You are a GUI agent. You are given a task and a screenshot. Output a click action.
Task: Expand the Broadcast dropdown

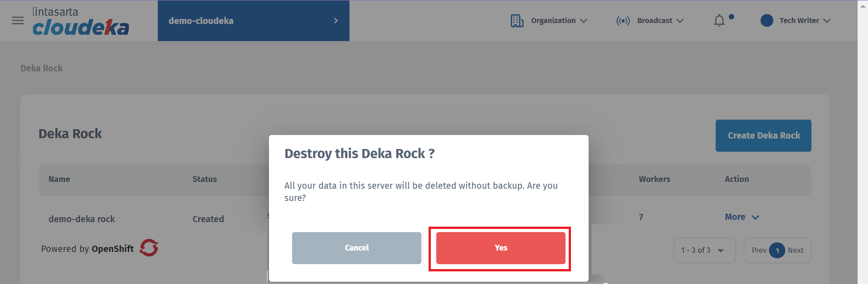(660, 21)
